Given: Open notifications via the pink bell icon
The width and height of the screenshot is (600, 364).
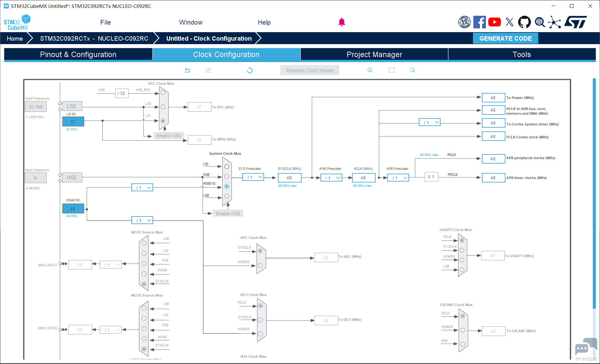Looking at the screenshot, I should (342, 22).
